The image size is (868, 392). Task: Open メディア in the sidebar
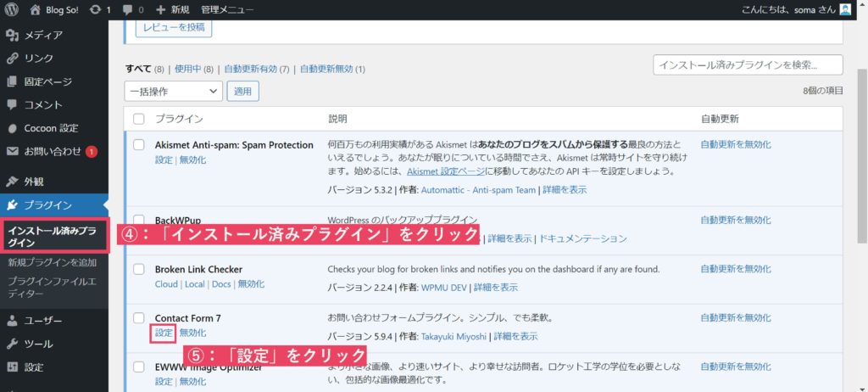[42, 35]
